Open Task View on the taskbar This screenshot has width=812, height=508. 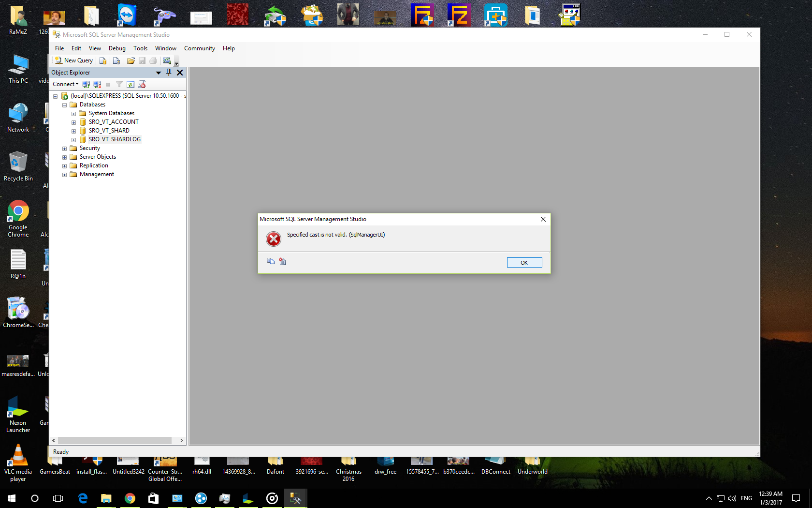click(58, 498)
